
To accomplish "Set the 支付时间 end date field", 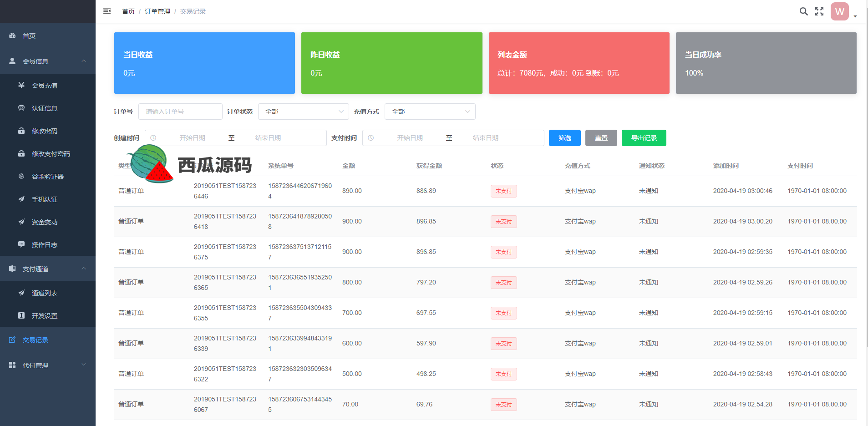I will (x=486, y=138).
